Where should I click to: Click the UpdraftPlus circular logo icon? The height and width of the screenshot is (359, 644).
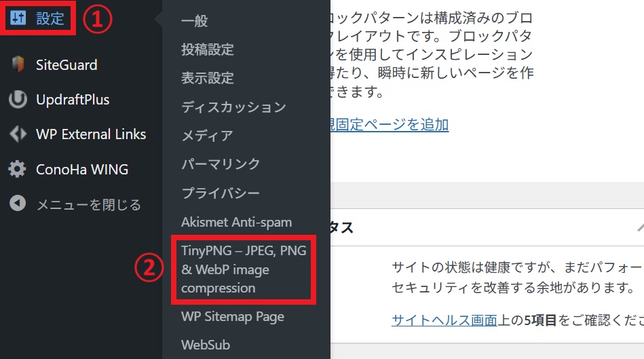point(18,99)
